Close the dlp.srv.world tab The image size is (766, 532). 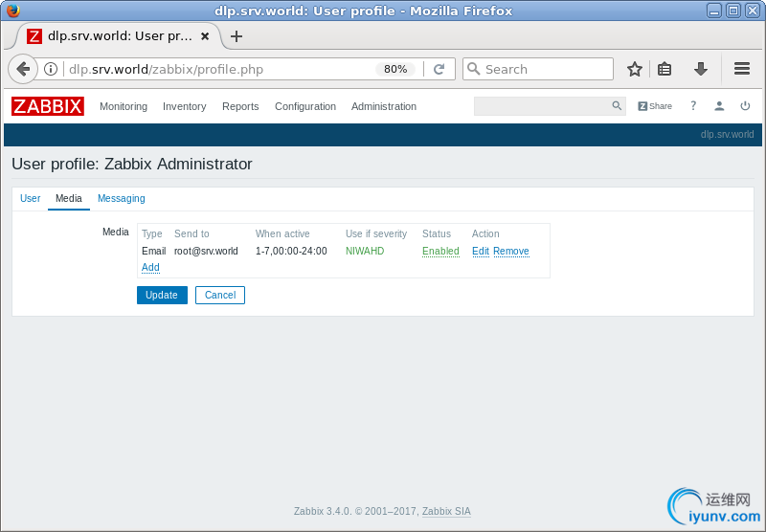pyautogui.click(x=205, y=36)
